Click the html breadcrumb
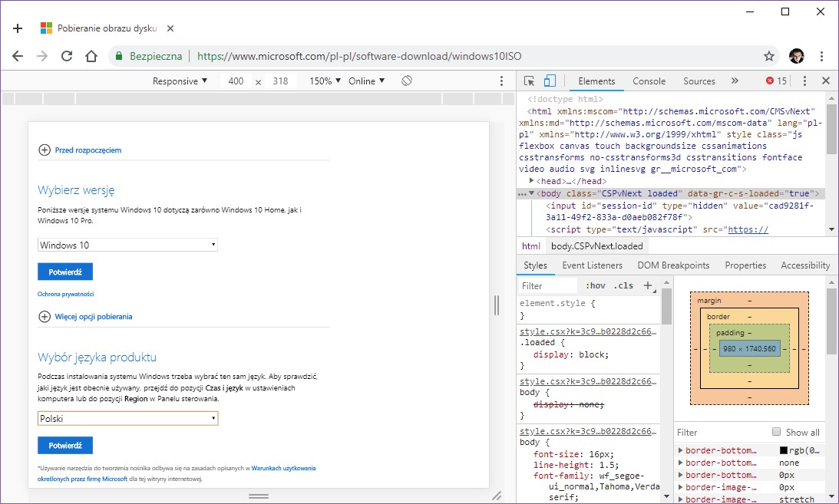 [530, 246]
